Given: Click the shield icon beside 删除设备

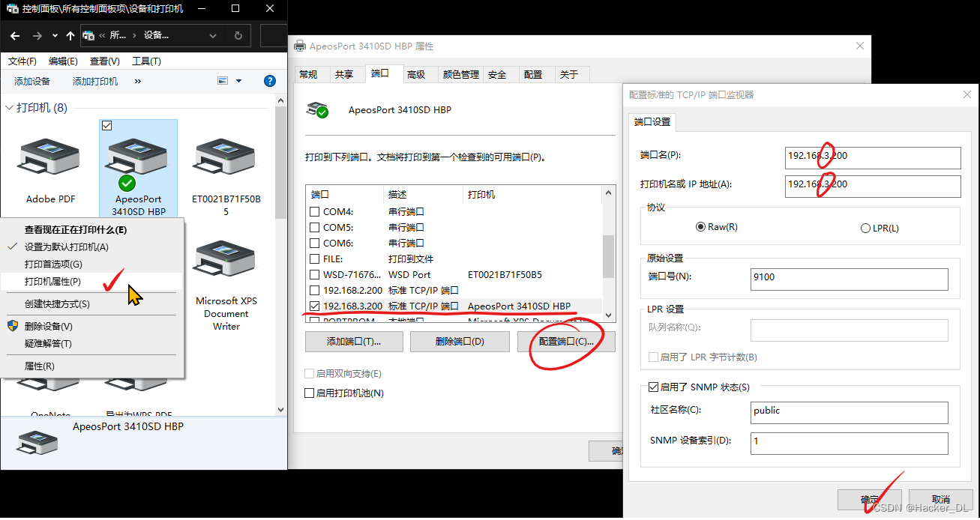Looking at the screenshot, I should click(13, 326).
